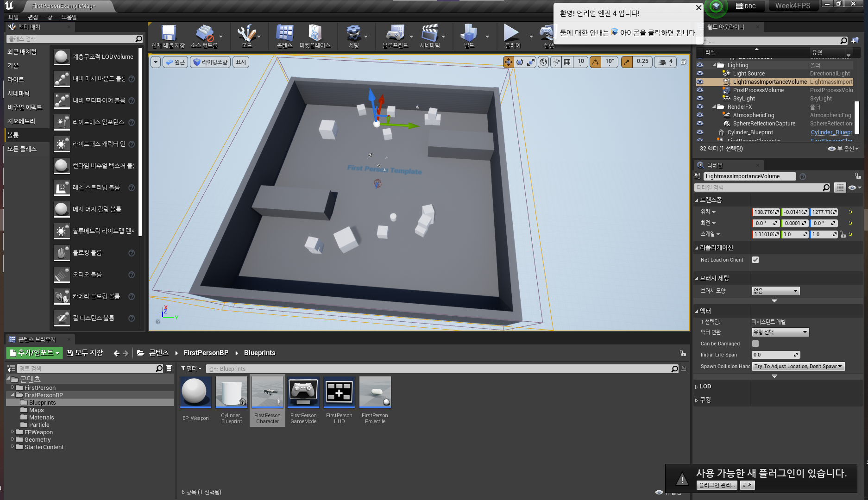Click the Initial Life Span value field
Screen dimensions: 868x500
(x=776, y=355)
